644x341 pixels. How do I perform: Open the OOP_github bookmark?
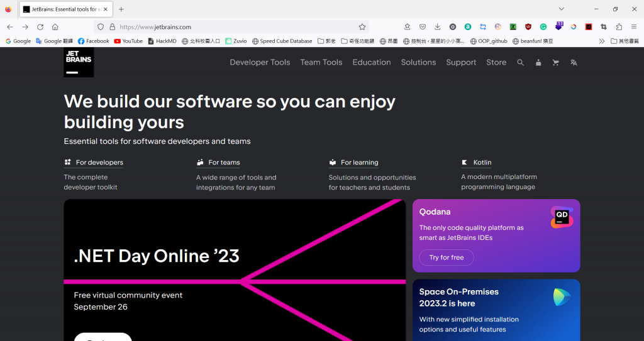point(489,41)
